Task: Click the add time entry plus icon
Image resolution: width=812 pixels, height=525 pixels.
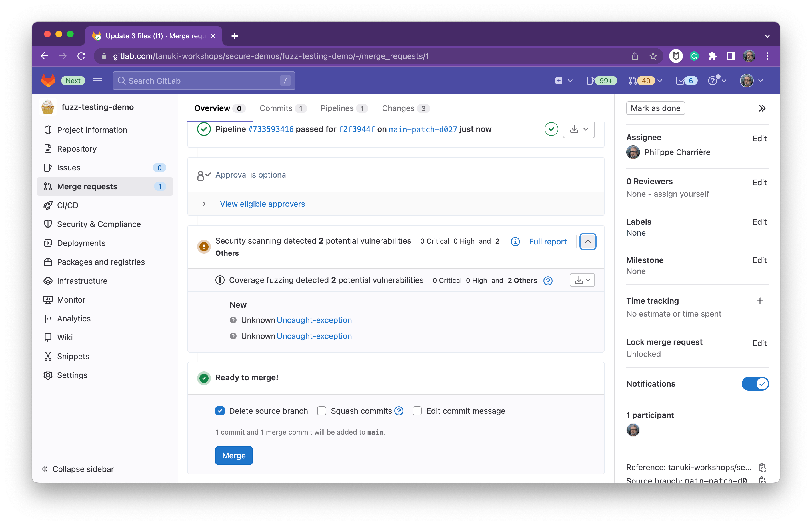Action: click(759, 301)
